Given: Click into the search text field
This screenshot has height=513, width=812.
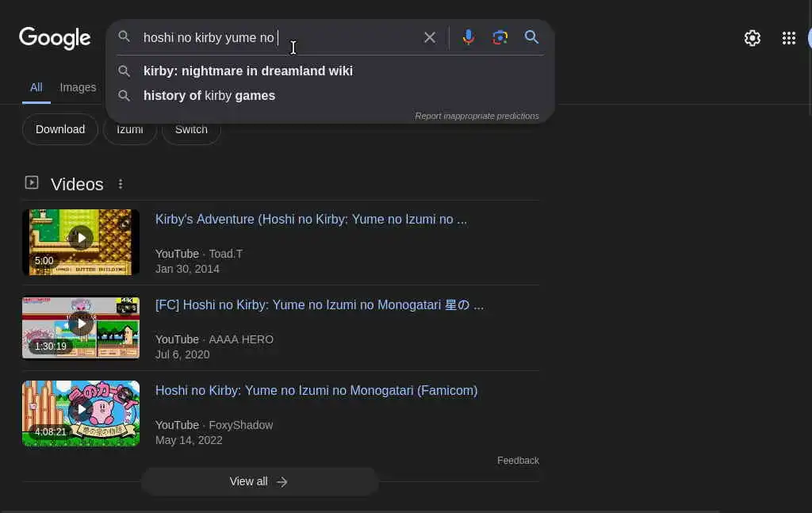Looking at the screenshot, I should point(280,37).
